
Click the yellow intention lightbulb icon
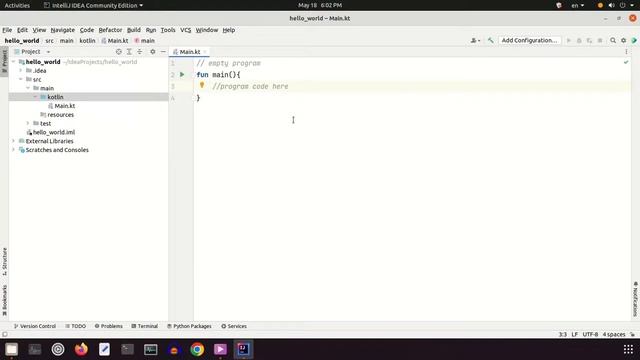(x=202, y=85)
